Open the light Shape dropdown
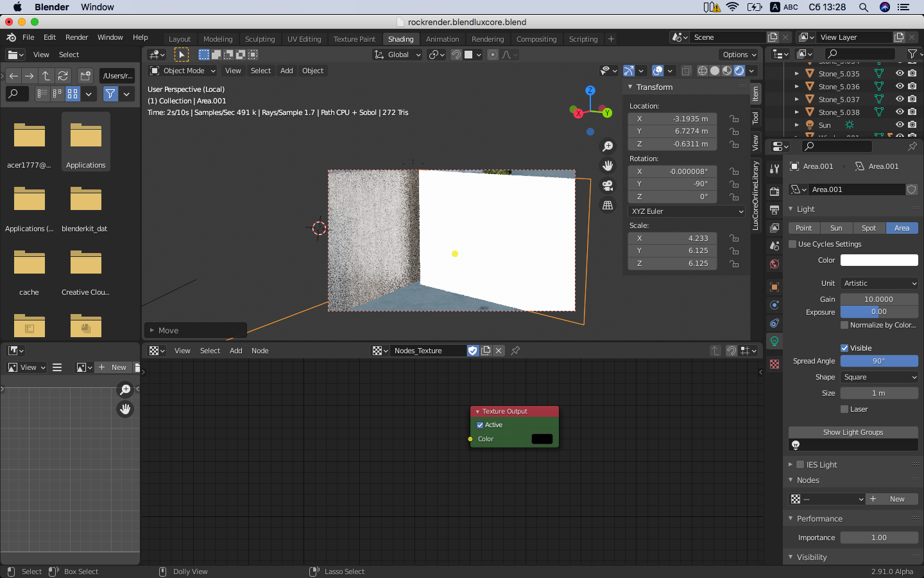The width and height of the screenshot is (924, 578). pyautogui.click(x=879, y=377)
